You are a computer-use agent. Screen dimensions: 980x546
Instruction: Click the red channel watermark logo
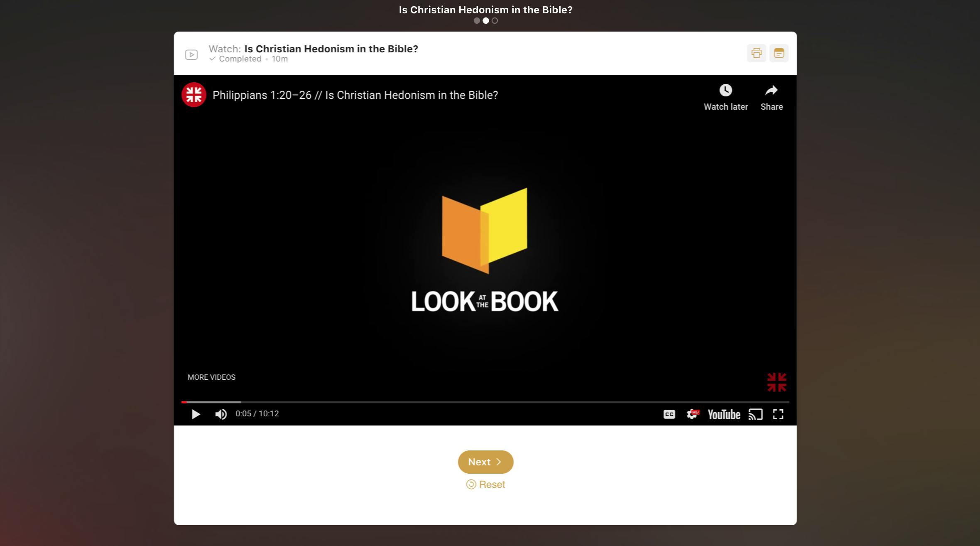pos(777,382)
